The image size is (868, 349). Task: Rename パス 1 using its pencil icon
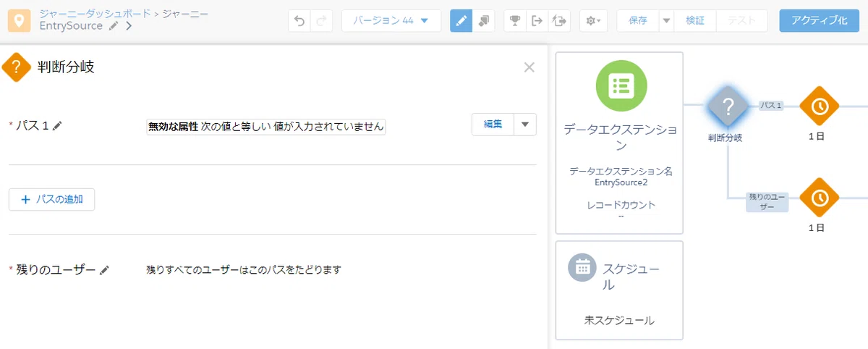click(58, 126)
